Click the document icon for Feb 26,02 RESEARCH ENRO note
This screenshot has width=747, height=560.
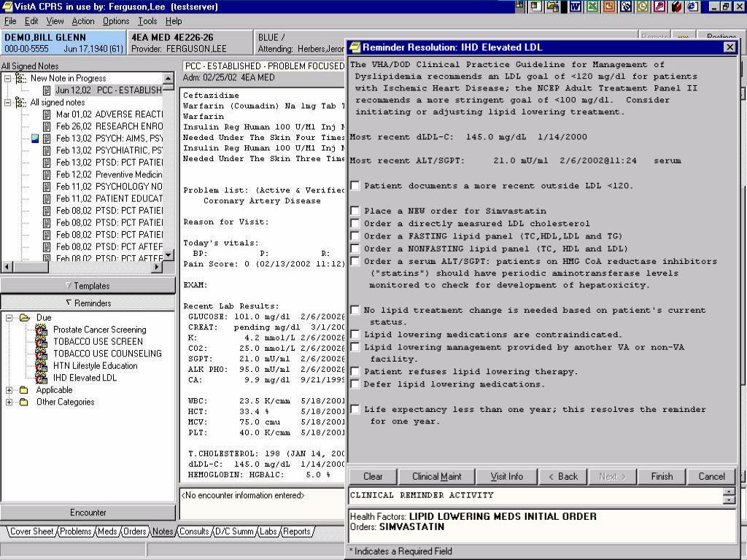tap(47, 126)
